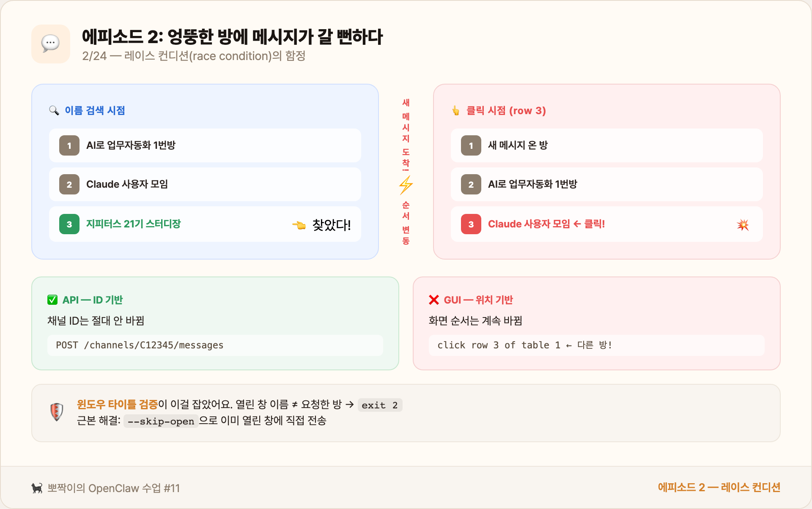Select the red badge 3 on Claude row

tap(471, 224)
